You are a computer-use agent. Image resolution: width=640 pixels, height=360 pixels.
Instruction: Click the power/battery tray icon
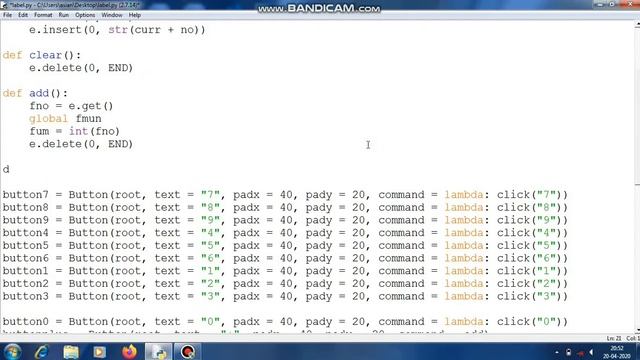pyautogui.click(x=568, y=352)
